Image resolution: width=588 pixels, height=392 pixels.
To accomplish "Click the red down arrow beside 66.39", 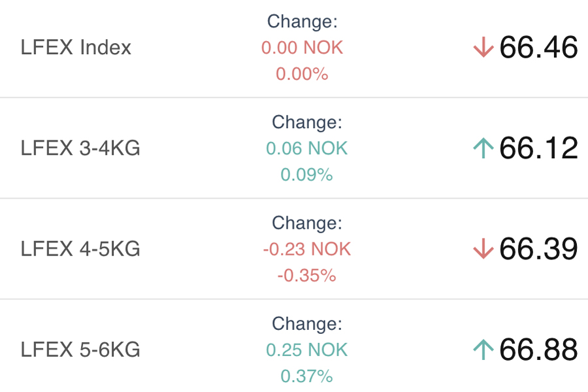I will pyautogui.click(x=483, y=249).
